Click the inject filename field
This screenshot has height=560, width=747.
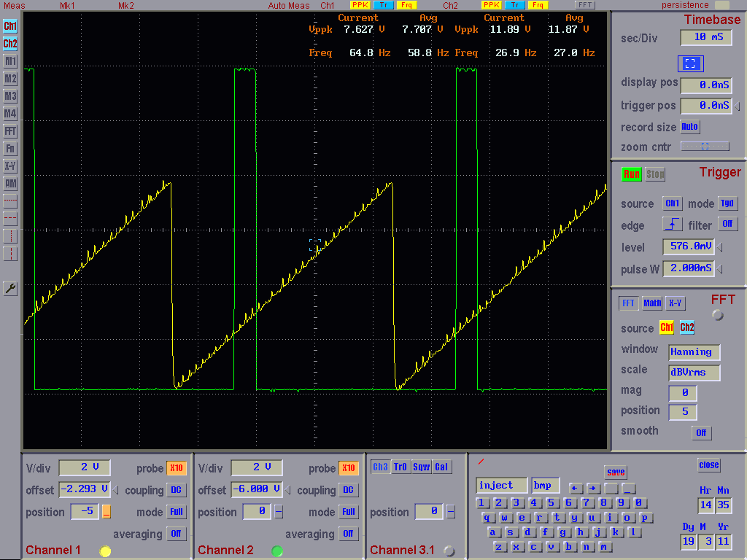point(502,485)
